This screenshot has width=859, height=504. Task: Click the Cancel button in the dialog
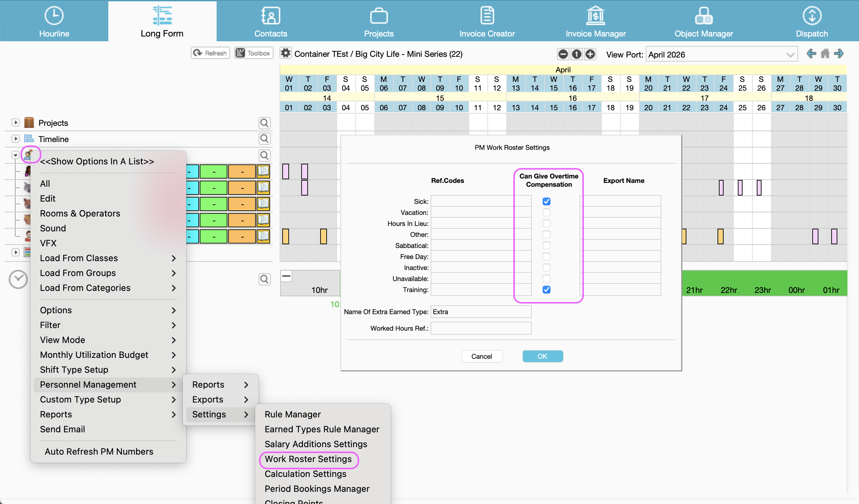(481, 357)
